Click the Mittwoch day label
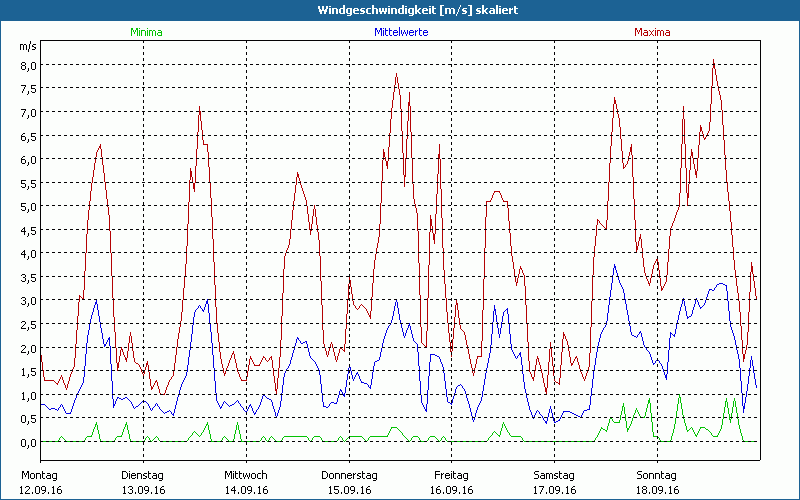 (x=246, y=476)
